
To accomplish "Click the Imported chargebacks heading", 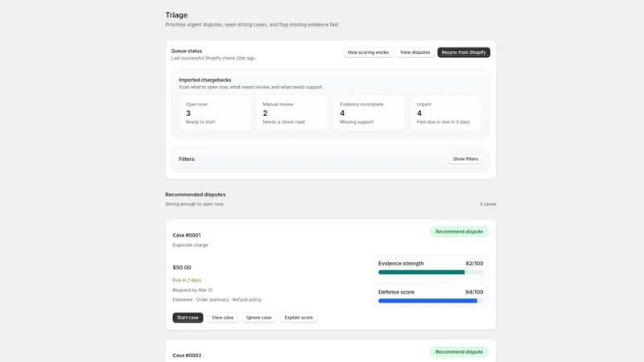I will tap(205, 80).
